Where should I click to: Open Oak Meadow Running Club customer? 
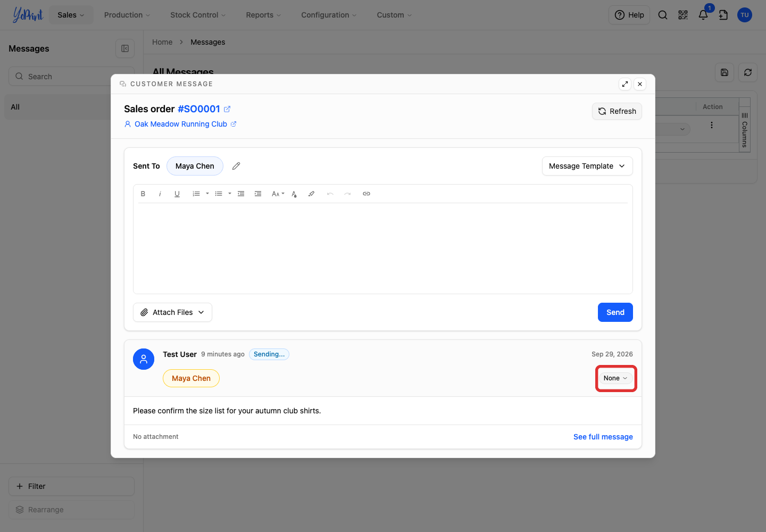pos(181,124)
